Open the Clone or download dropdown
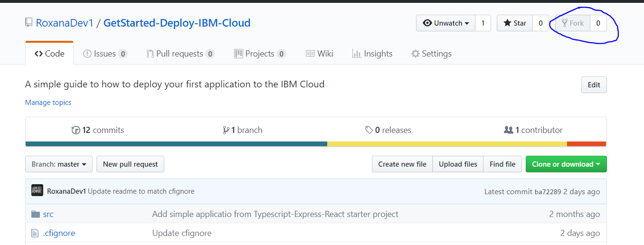Viewport: 644px width, 245px height. 566,164
